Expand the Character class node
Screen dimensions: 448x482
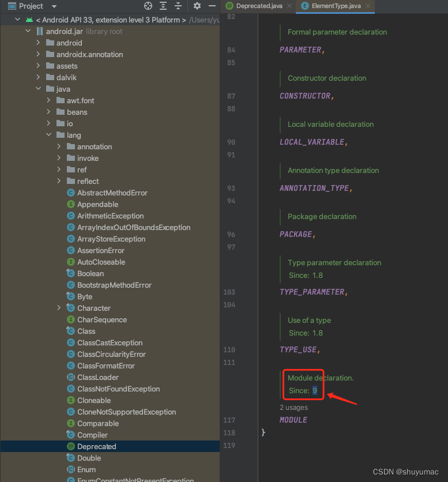pos(58,308)
